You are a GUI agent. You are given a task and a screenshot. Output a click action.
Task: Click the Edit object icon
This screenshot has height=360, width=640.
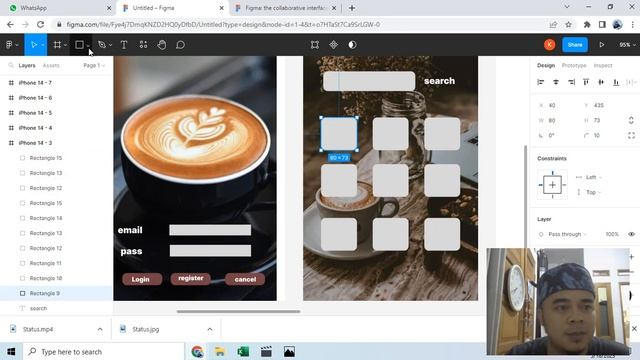(x=315, y=45)
